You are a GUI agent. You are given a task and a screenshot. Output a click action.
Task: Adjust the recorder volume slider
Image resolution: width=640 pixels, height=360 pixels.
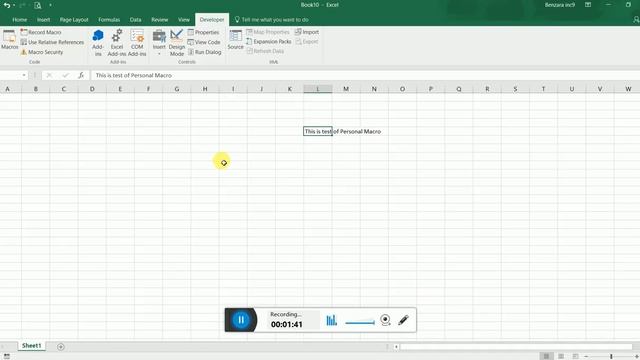pos(360,322)
